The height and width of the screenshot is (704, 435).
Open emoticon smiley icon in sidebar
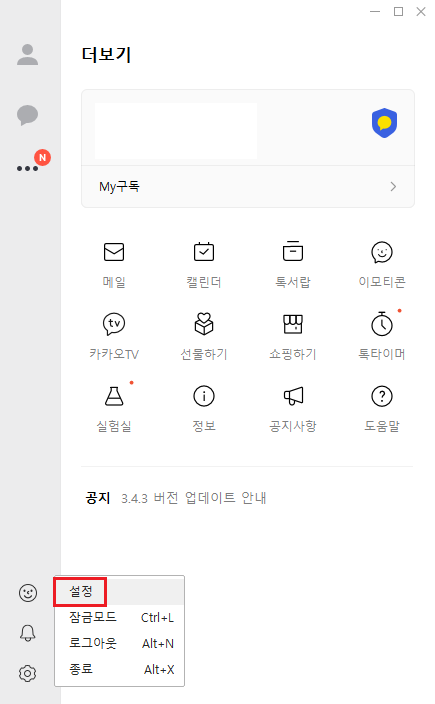(28, 593)
